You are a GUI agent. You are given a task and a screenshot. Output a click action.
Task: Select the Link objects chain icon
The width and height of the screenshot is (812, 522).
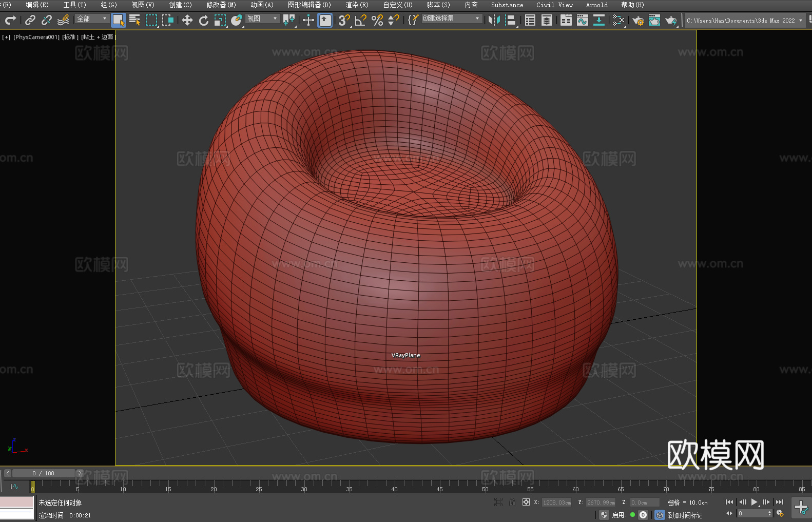30,20
